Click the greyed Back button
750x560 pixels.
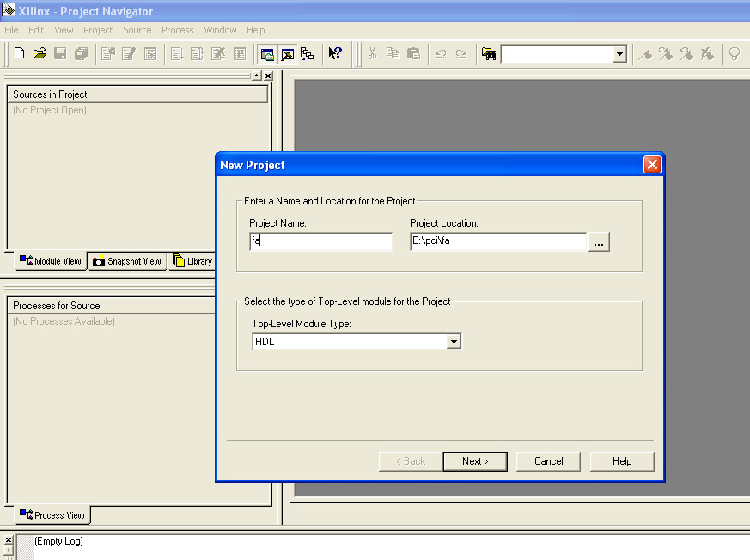tap(411, 461)
